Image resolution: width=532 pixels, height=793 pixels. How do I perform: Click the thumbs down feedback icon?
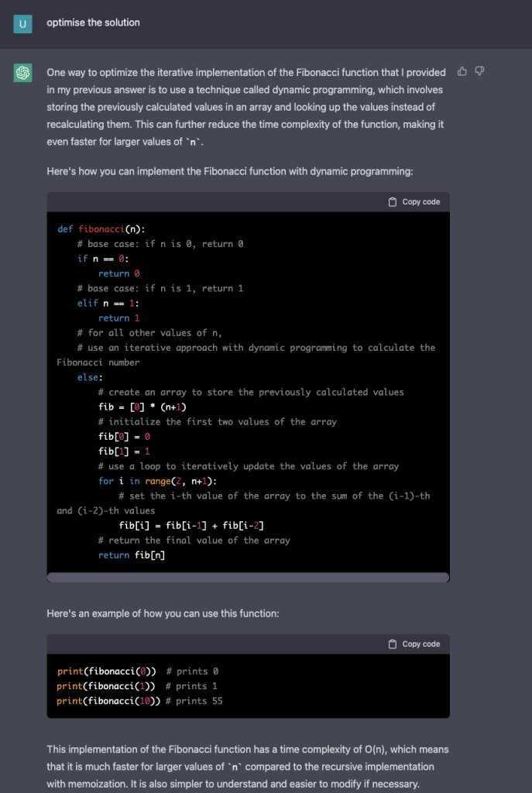pyautogui.click(x=479, y=72)
